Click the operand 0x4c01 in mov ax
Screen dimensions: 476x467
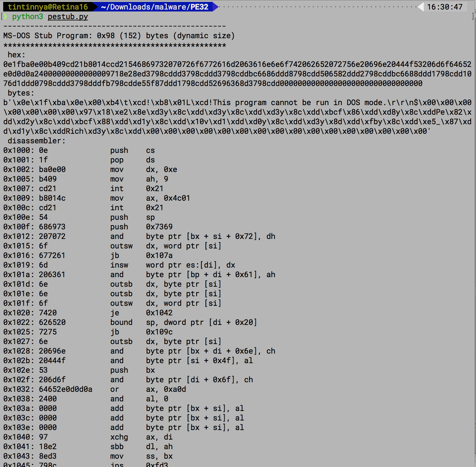pyautogui.click(x=177, y=198)
